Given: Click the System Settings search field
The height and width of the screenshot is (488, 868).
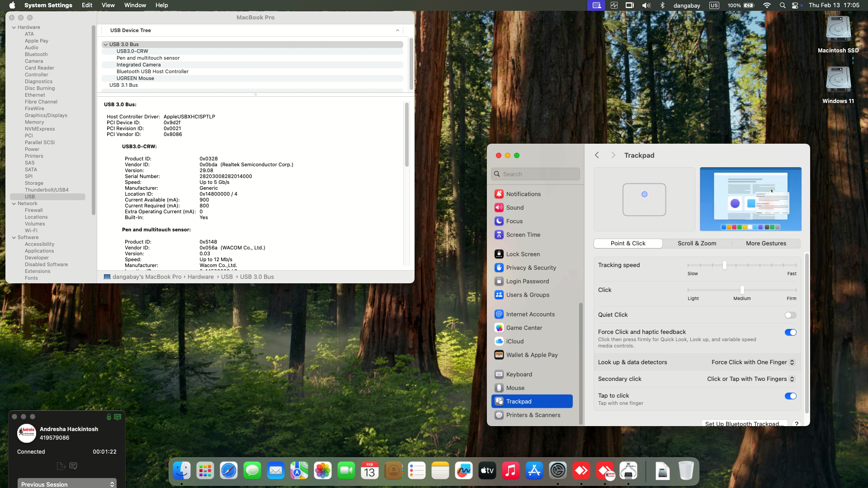Looking at the screenshot, I should [535, 174].
